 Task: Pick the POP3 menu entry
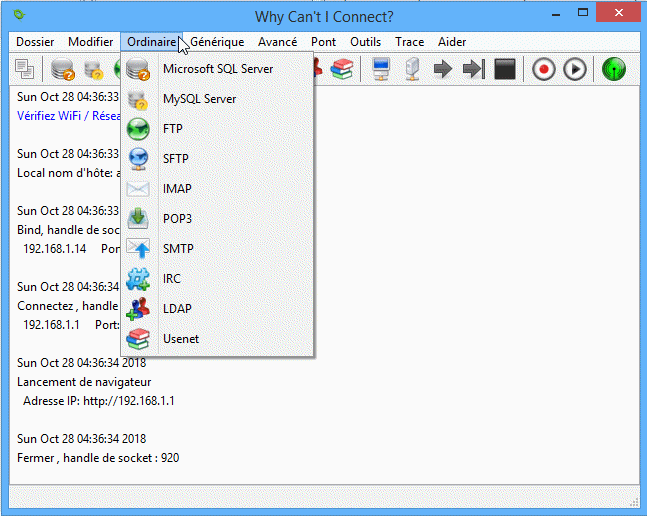217,219
